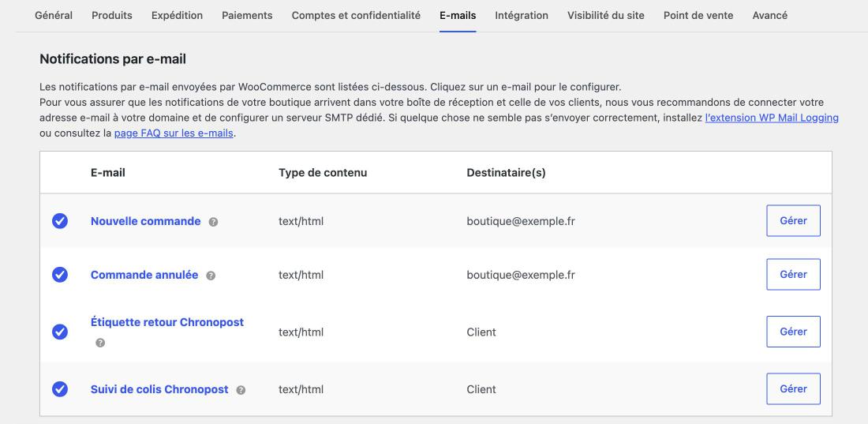Screen dimensions: 868x424
Task: Manage the Étiquette retour Chronopost email
Action: [793, 332]
